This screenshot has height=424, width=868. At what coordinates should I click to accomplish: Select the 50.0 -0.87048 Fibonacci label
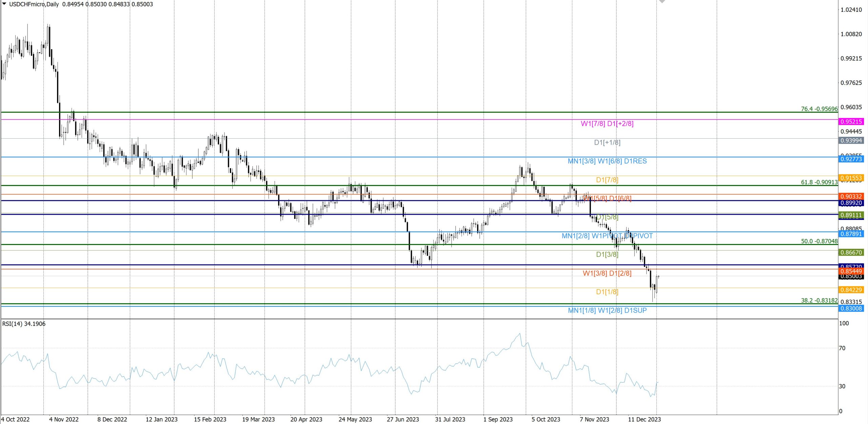coord(819,241)
